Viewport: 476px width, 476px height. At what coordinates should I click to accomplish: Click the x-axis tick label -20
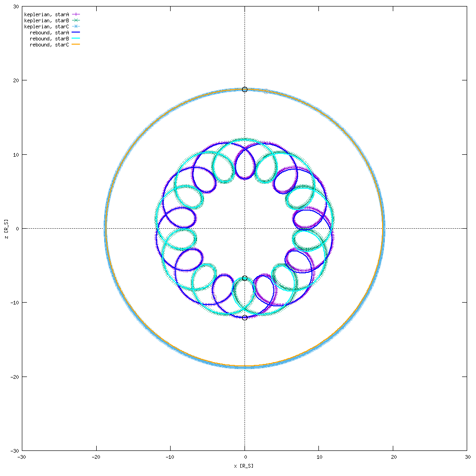(x=96, y=457)
